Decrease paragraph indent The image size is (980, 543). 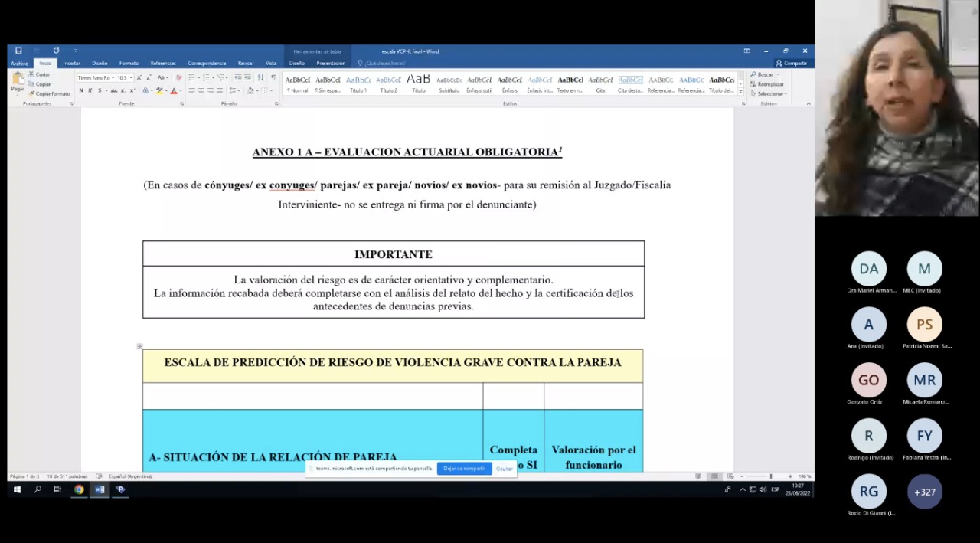point(238,77)
